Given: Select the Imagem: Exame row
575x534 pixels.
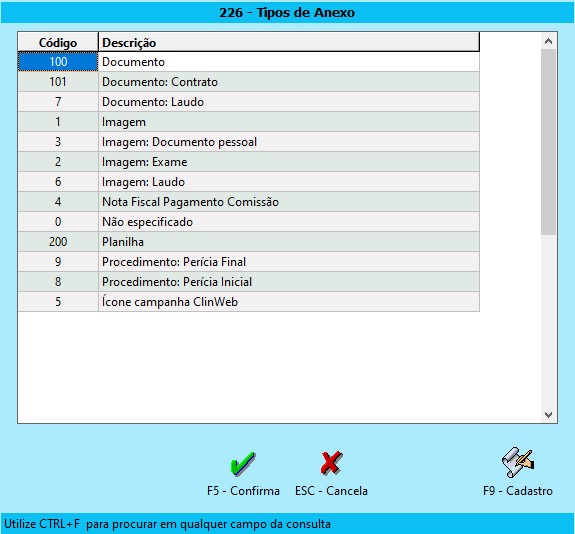Looking at the screenshot, I should coord(248,162).
